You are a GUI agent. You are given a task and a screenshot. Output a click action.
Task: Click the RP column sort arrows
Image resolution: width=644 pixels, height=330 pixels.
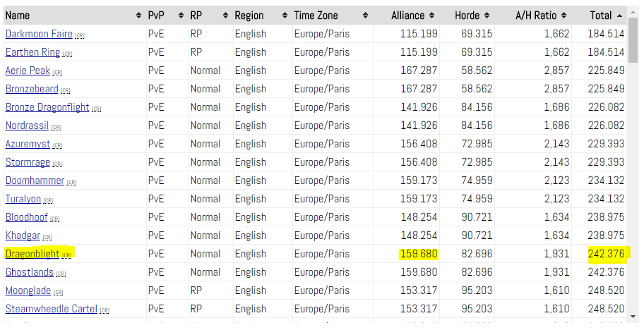click(x=225, y=16)
